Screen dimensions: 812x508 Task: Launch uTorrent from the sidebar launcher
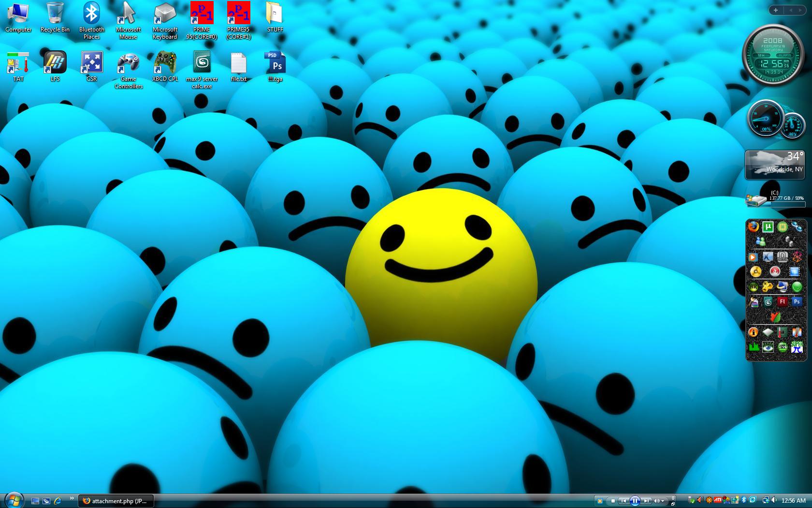[768, 226]
